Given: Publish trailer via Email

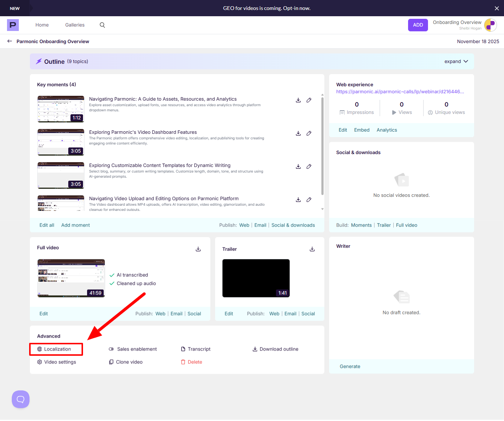Looking at the screenshot, I should click(x=290, y=314).
